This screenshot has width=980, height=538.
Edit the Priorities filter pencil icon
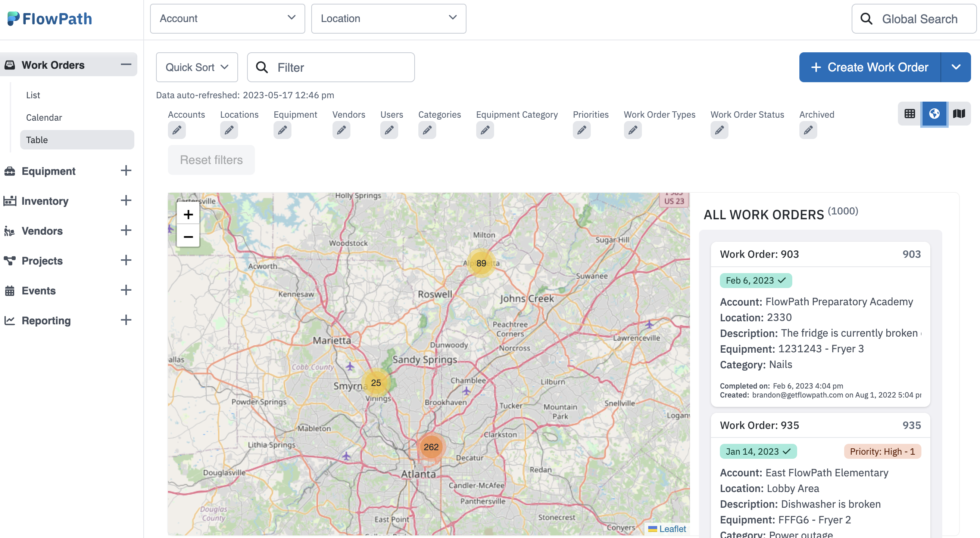pos(581,130)
